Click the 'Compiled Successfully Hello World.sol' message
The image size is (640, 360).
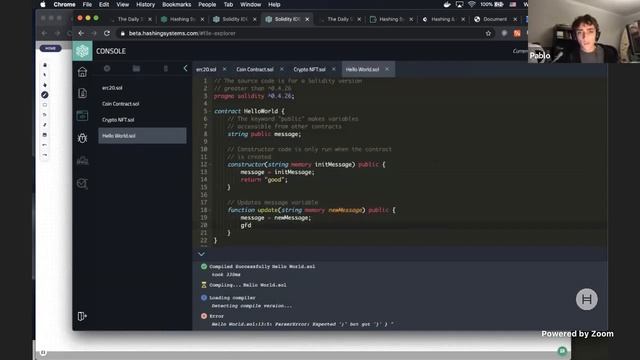pos(262,267)
